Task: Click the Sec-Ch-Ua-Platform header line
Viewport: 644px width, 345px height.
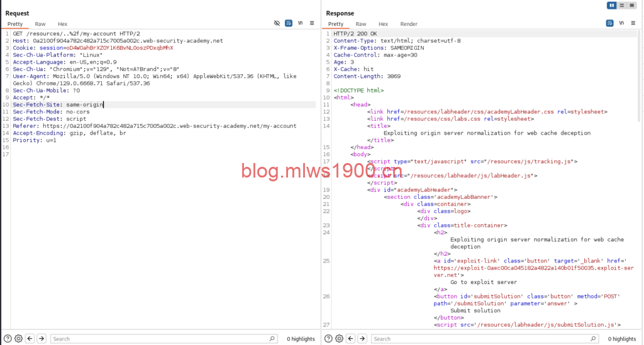Action: tap(57, 55)
